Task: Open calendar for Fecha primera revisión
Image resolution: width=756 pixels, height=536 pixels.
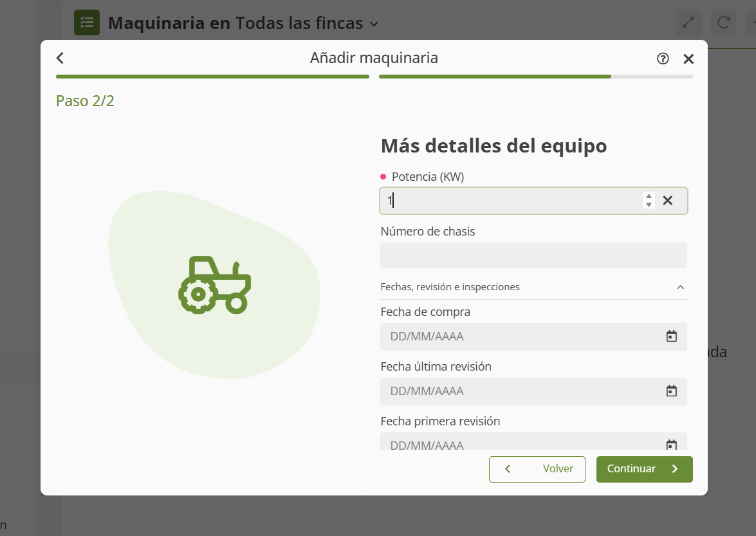Action: pos(671,445)
